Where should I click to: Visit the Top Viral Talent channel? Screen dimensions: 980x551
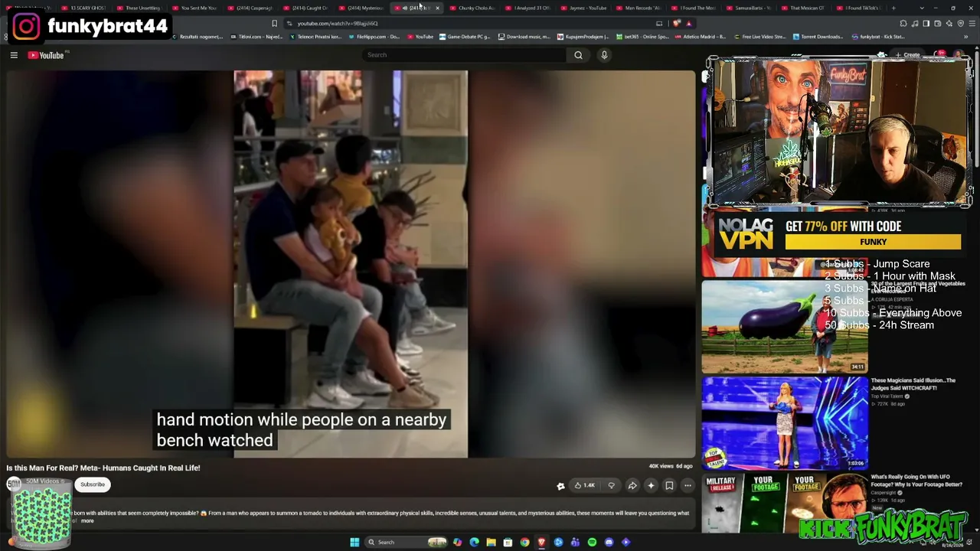887,396
